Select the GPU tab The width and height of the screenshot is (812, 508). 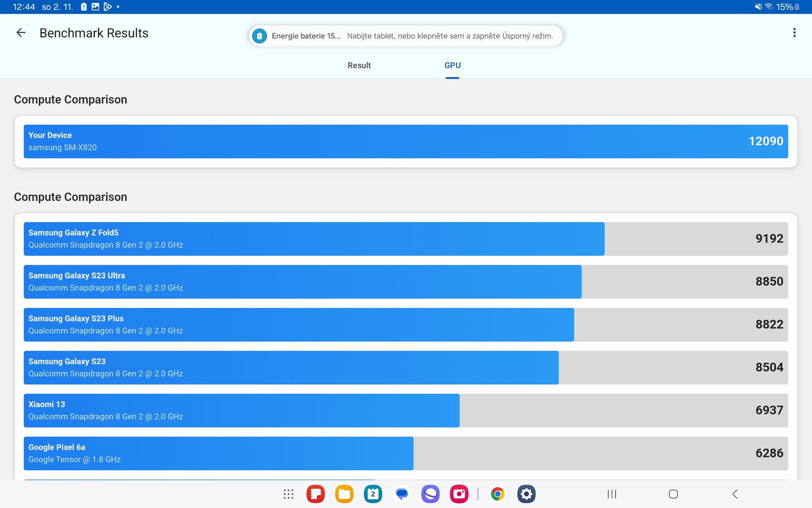click(453, 66)
